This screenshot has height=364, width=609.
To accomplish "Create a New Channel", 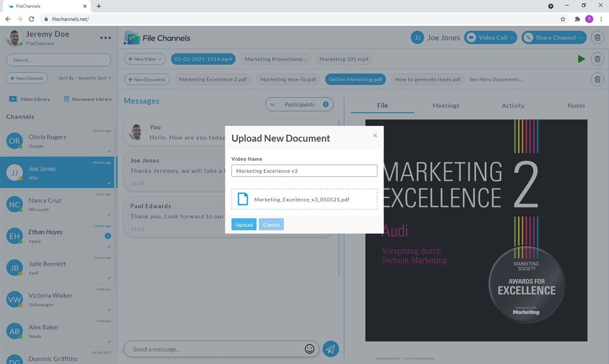I will [27, 78].
